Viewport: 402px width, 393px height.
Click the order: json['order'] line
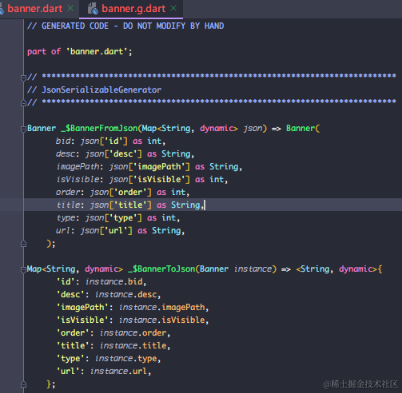point(122,192)
